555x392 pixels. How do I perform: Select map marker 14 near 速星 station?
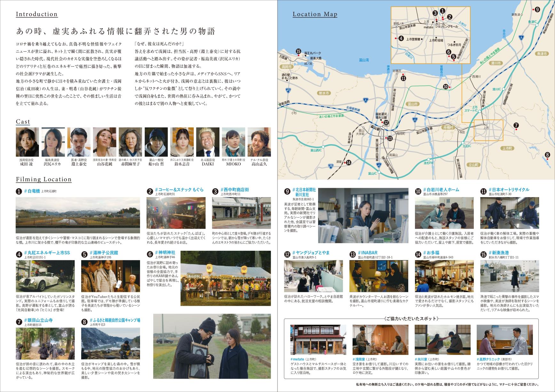(348, 163)
